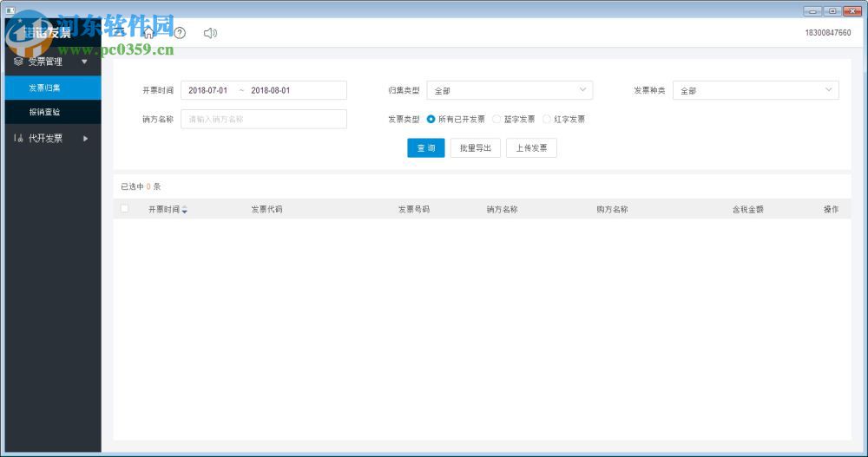Viewport: 868px width, 457px height.
Task: Click the start date 2018-07-01 field
Action: tap(207, 90)
